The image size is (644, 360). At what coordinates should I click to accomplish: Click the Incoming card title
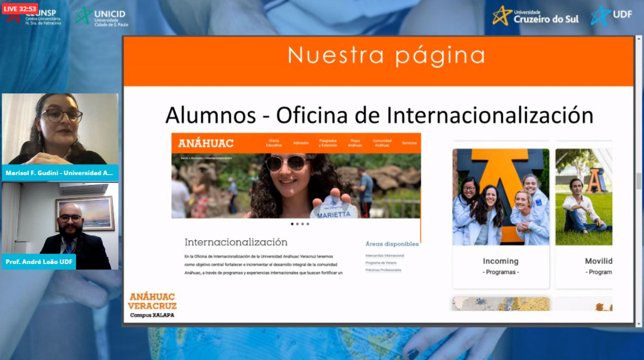tap(500, 261)
